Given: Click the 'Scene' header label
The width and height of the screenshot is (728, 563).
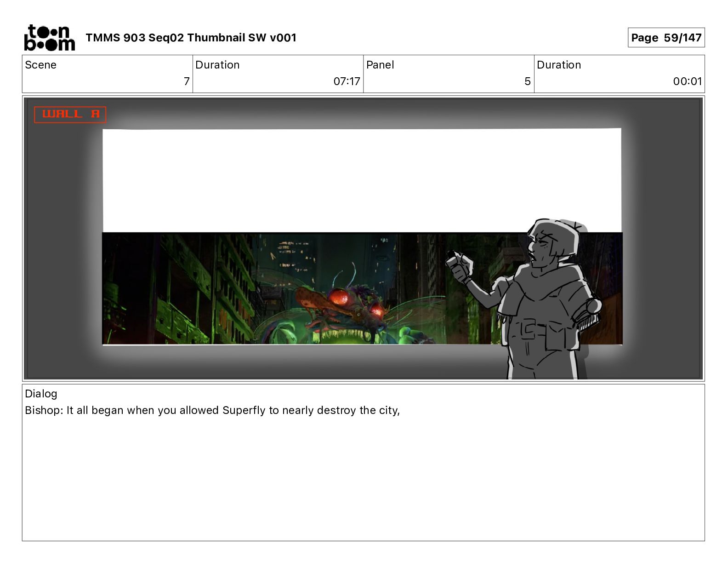Looking at the screenshot, I should pyautogui.click(x=40, y=65).
